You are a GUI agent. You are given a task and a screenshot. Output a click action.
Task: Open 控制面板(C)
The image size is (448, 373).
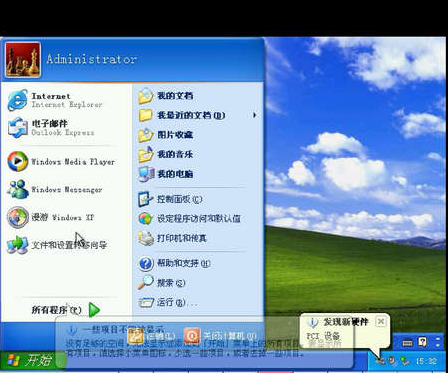[x=198, y=199]
